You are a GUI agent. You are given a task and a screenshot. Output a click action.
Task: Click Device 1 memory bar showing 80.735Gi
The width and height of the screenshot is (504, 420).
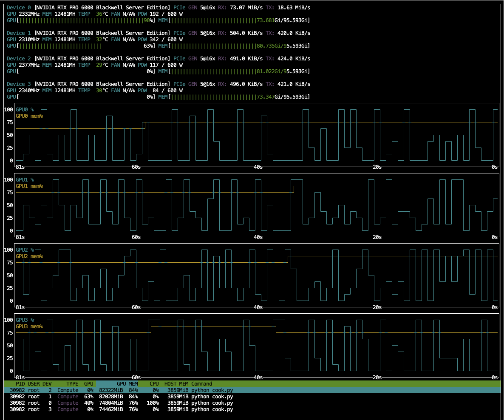(x=234, y=45)
